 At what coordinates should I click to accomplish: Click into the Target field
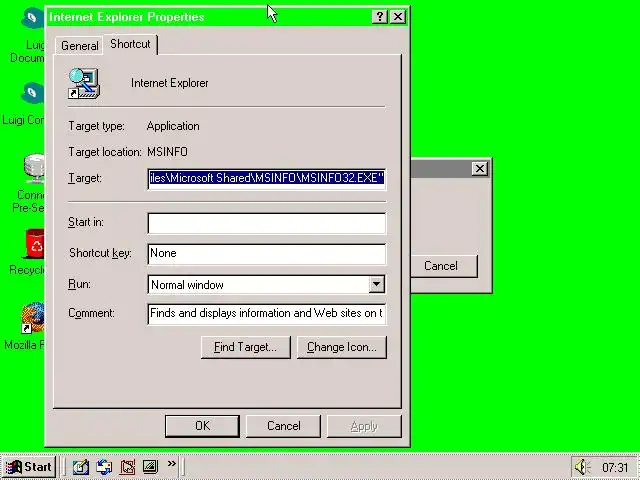(267, 178)
